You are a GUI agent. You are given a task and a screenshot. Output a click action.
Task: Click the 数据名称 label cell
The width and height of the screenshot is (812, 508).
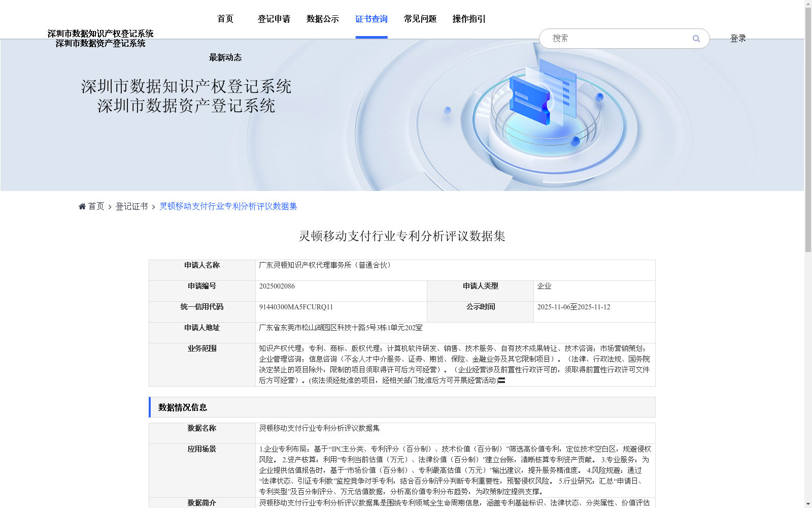202,433
